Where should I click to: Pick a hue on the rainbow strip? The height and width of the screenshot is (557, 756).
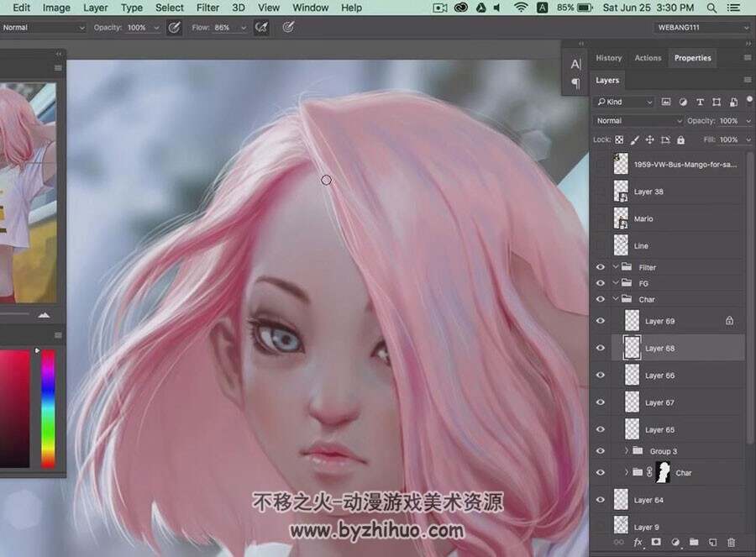coord(48,408)
